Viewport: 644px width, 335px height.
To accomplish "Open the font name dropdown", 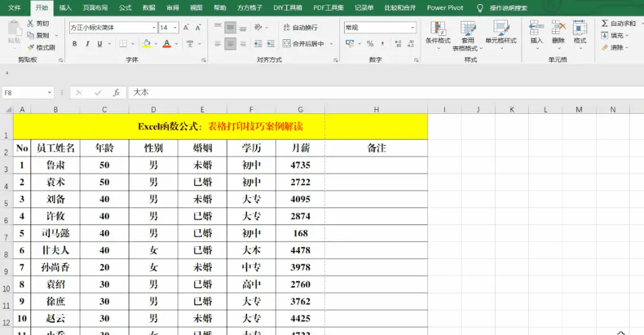I will click(152, 28).
